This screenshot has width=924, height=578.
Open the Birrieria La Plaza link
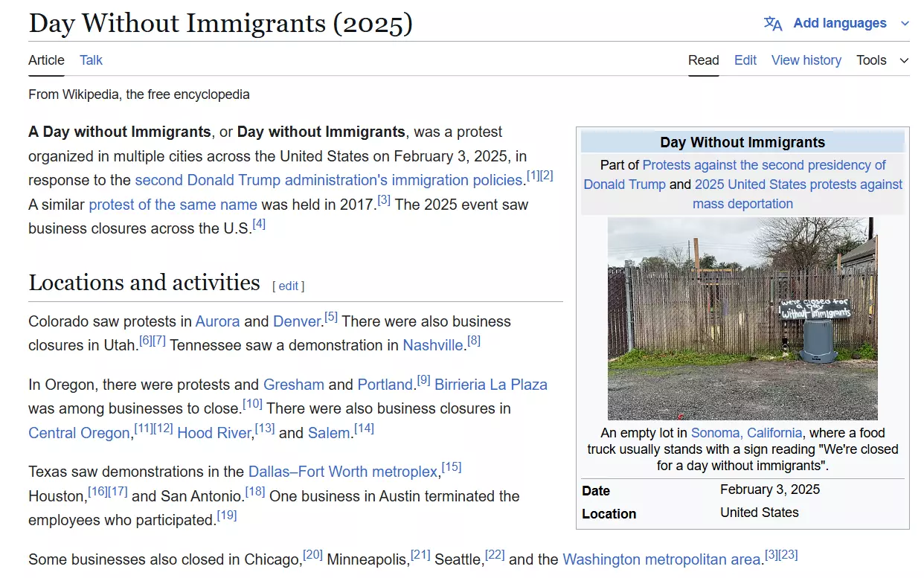(491, 385)
